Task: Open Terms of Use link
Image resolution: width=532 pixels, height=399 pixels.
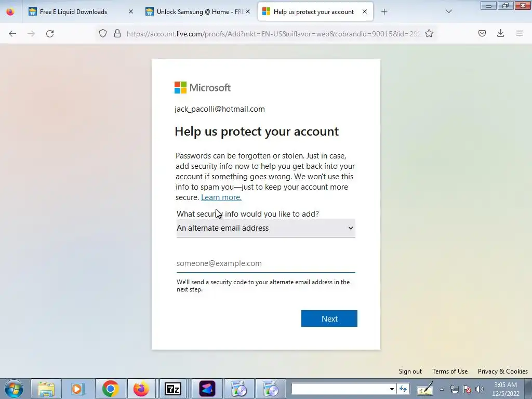Action: pos(450,371)
